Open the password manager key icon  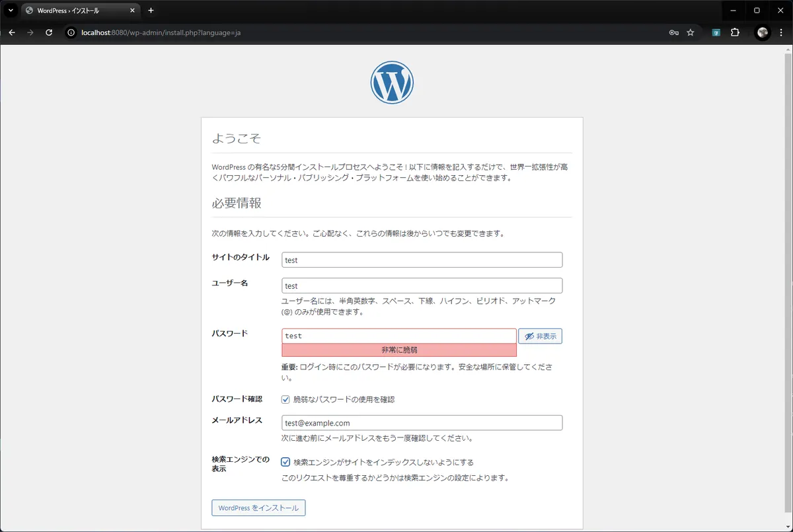click(673, 32)
